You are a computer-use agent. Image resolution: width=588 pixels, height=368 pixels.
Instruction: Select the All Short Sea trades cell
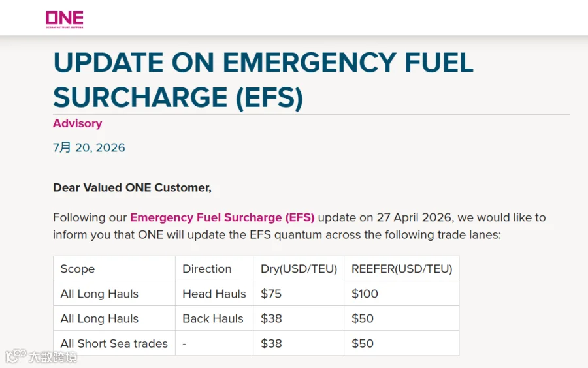[x=114, y=343]
